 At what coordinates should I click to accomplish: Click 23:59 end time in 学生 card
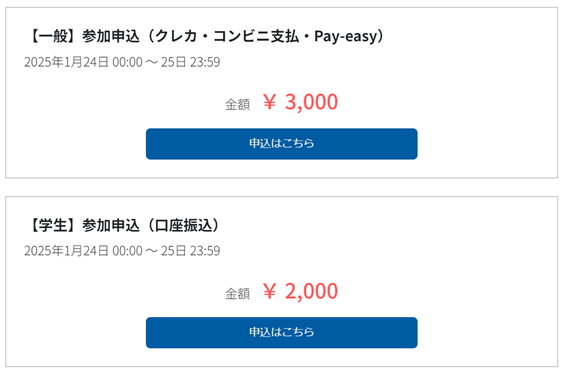tap(205, 251)
